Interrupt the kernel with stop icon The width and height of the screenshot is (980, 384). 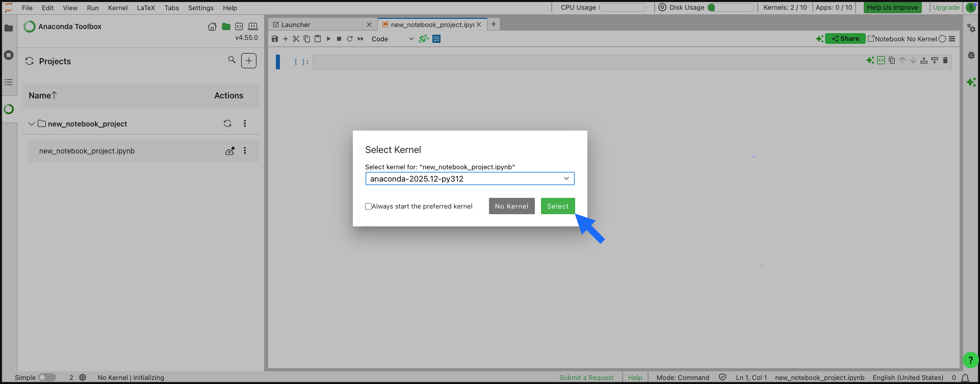click(339, 39)
